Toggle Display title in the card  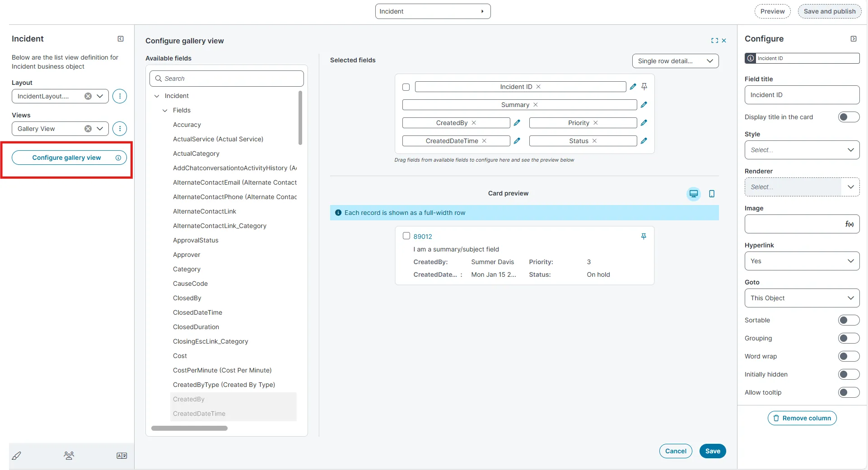(849, 117)
